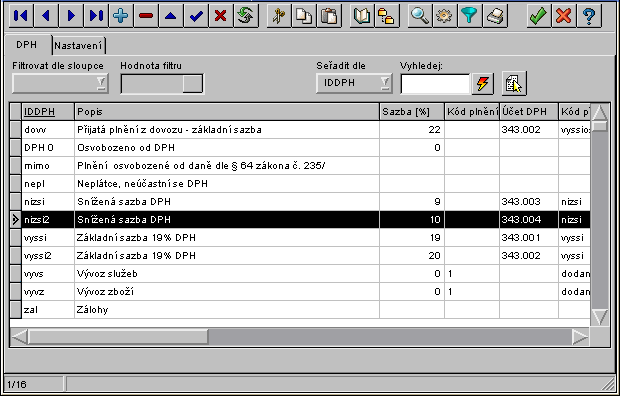Open the Filtrovat dle sloupce dropdown

tap(60, 83)
